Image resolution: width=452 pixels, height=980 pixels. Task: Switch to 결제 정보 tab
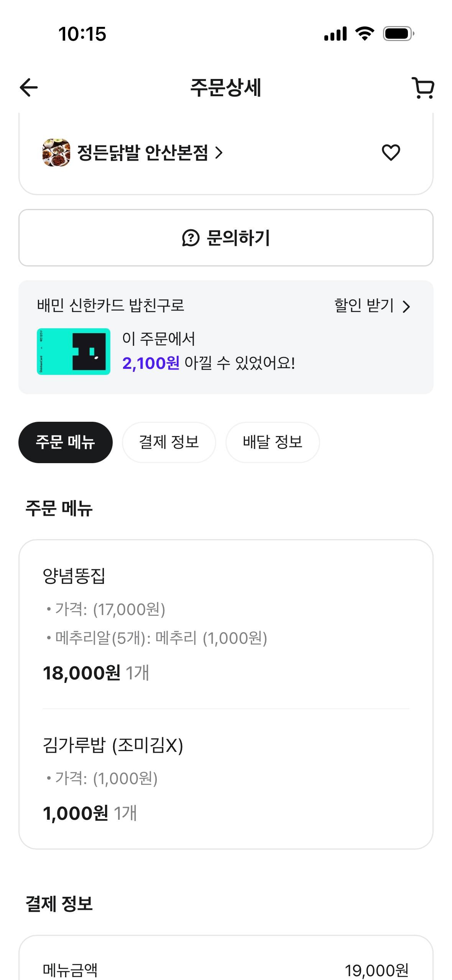pyautogui.click(x=169, y=442)
